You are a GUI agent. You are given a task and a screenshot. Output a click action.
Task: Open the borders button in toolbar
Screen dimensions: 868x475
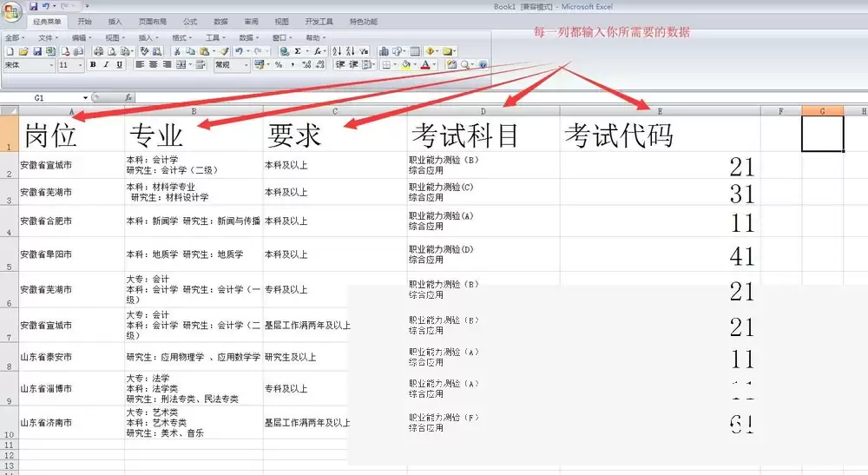pos(386,65)
